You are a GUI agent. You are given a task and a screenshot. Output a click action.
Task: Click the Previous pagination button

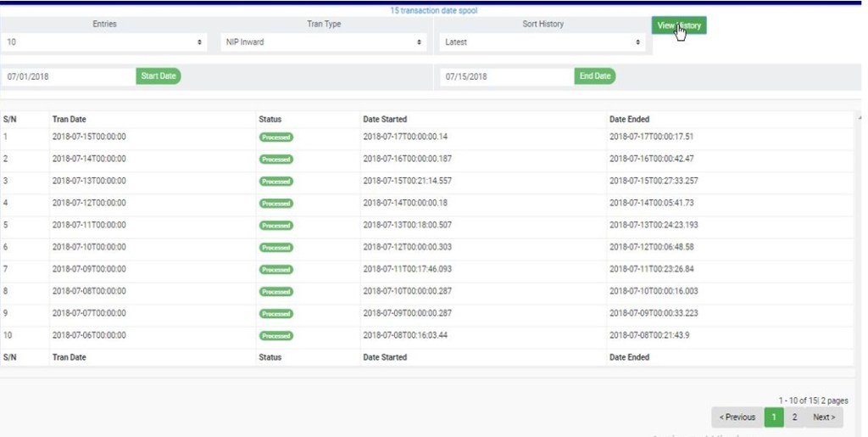click(737, 417)
